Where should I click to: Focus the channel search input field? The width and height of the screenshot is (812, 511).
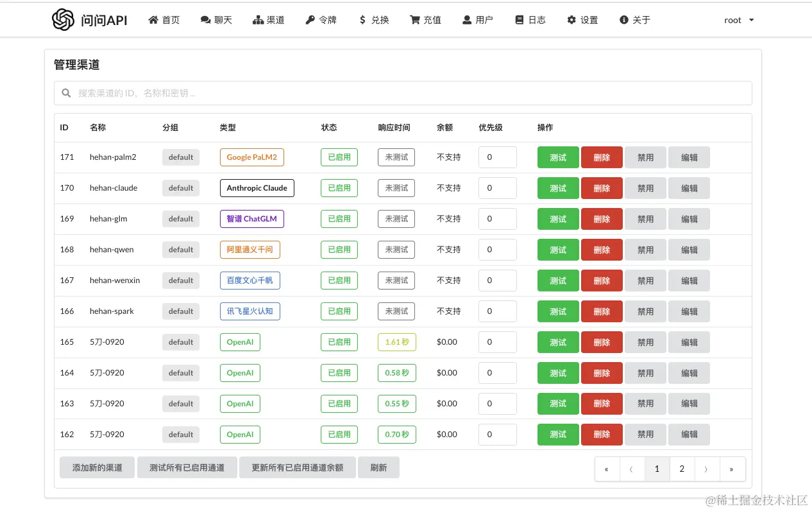pos(403,93)
